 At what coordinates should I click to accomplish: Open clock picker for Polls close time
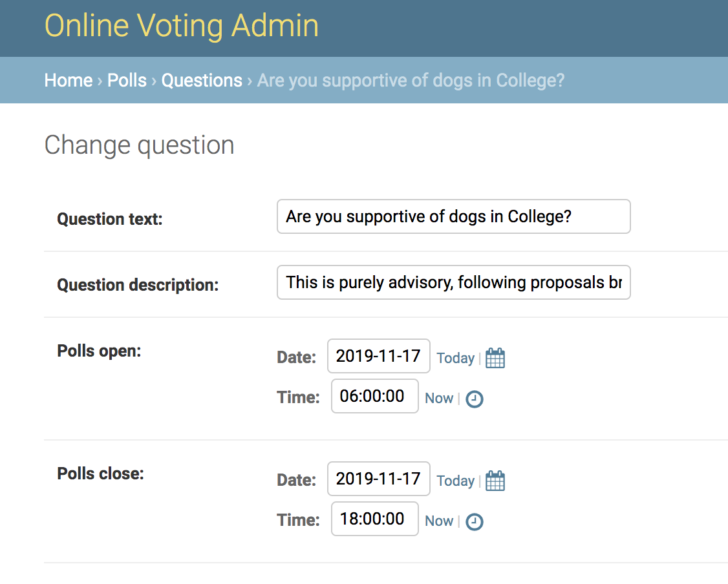tap(475, 522)
